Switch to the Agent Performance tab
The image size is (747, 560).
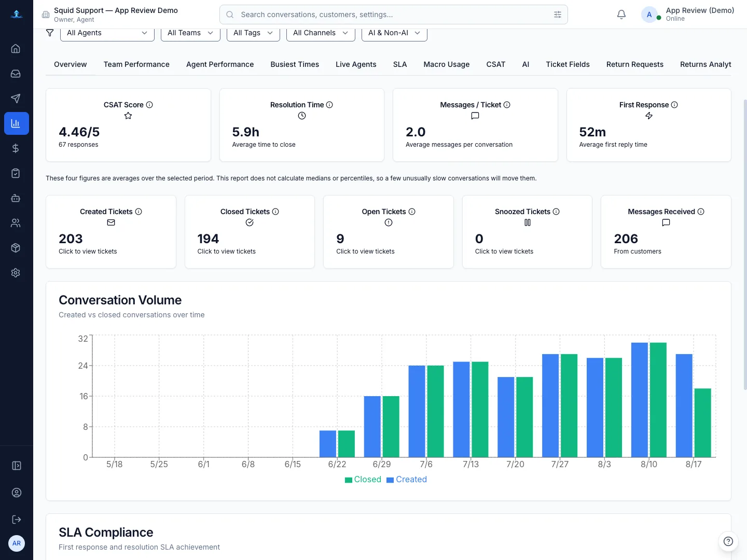(220, 64)
